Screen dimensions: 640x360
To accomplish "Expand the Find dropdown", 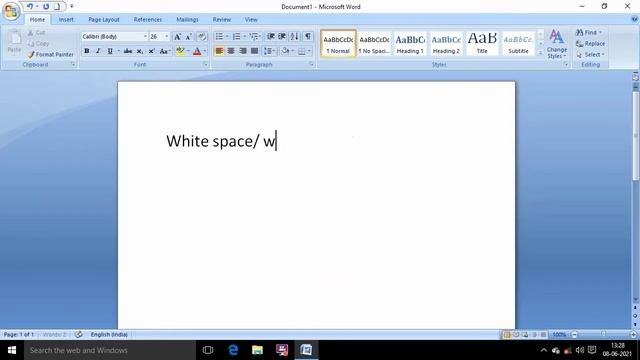I will [600, 32].
